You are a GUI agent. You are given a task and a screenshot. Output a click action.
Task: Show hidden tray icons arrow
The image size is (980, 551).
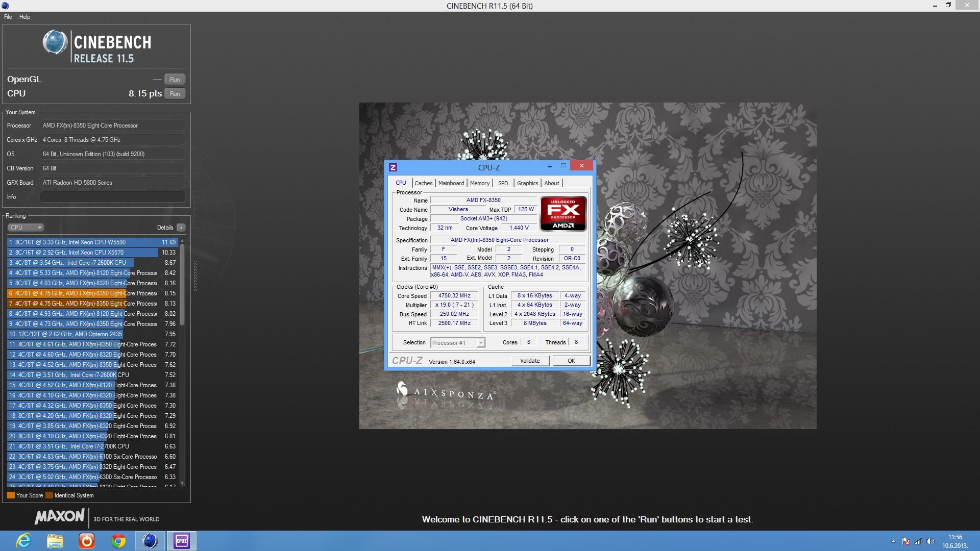tap(893, 541)
